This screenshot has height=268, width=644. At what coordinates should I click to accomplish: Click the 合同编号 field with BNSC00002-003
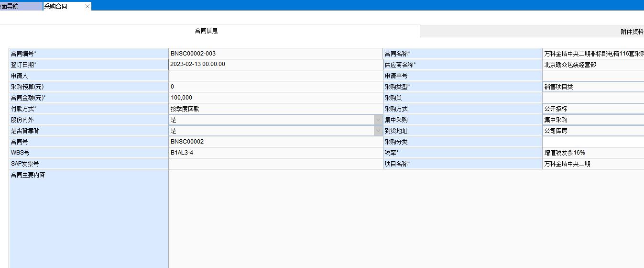coord(275,54)
